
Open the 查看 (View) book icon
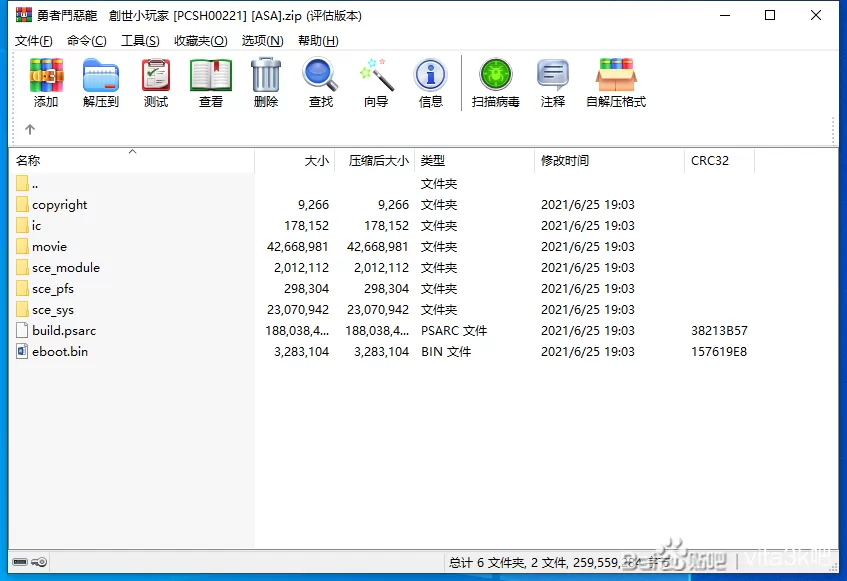tap(211, 75)
